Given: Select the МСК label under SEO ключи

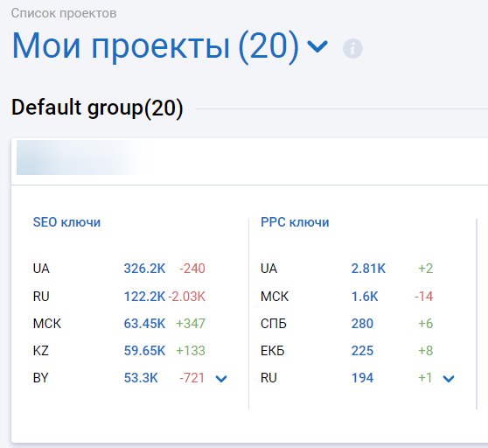Looking at the screenshot, I should (47, 324).
